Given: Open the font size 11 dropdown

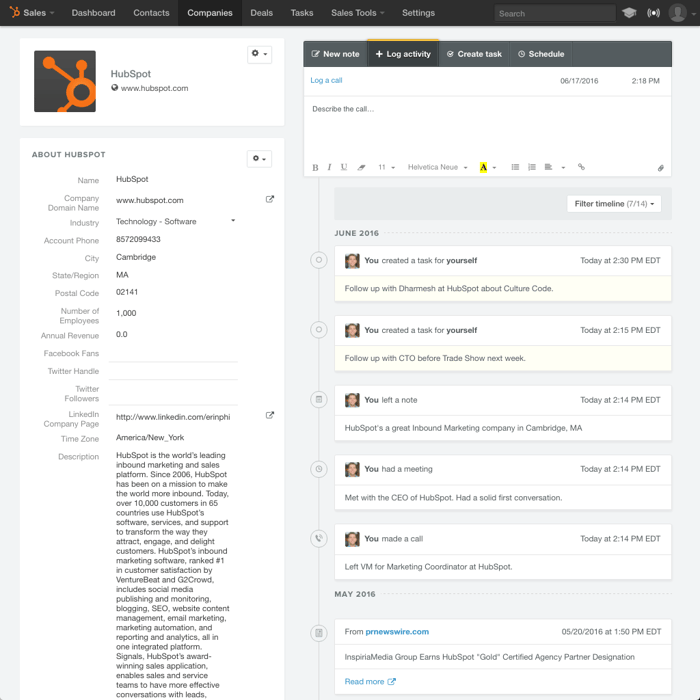Looking at the screenshot, I should click(x=387, y=167).
